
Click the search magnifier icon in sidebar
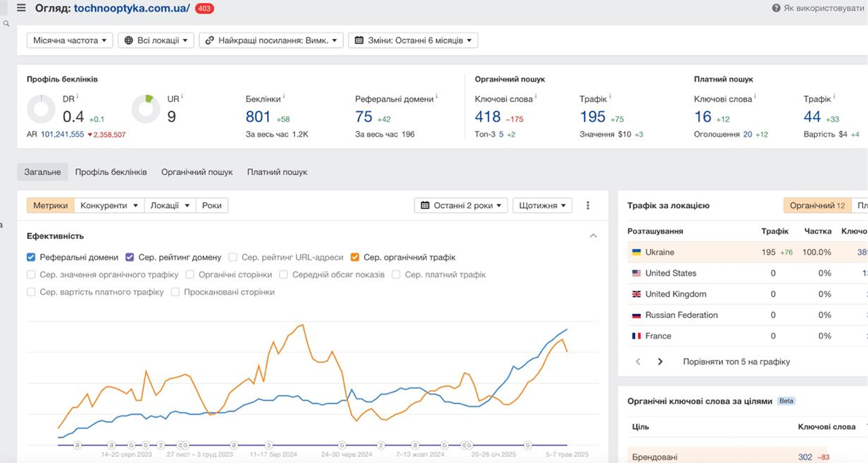point(6,24)
